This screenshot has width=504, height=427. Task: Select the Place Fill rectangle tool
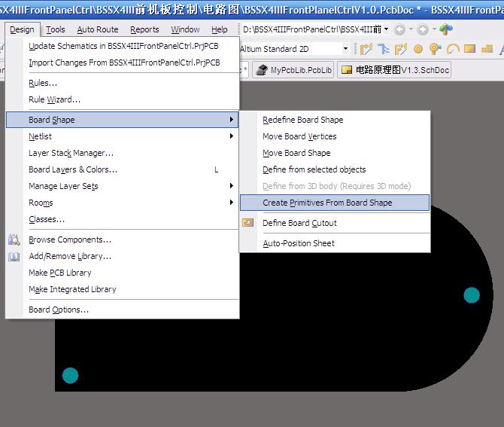469,49
